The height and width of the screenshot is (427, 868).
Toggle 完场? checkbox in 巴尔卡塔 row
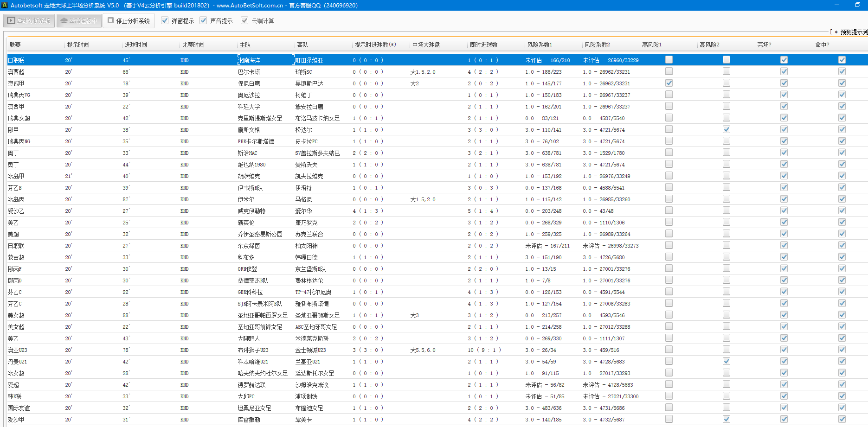pos(784,71)
